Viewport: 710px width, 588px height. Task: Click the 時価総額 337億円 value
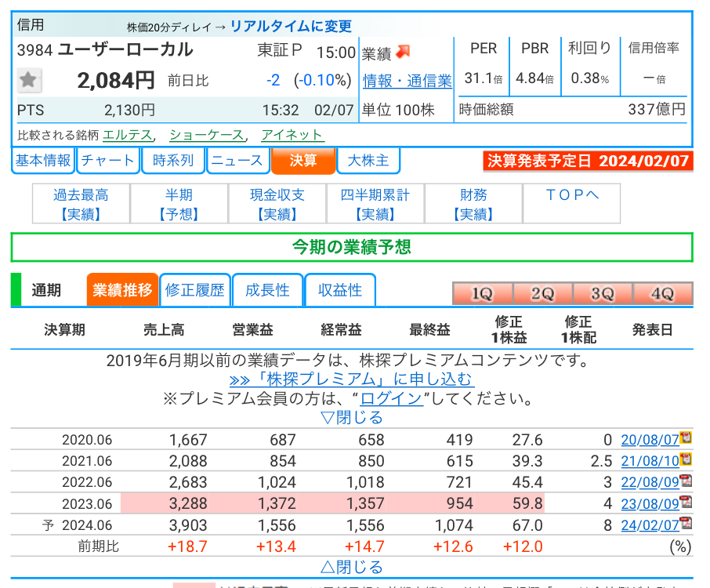click(x=657, y=109)
